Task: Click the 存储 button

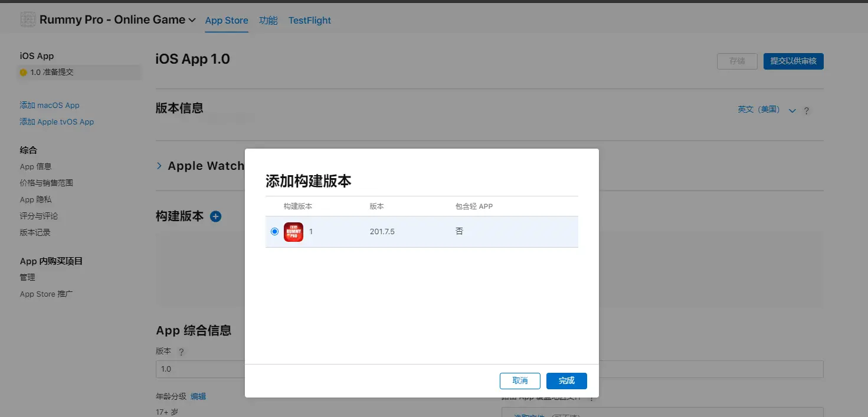Action: [737, 61]
